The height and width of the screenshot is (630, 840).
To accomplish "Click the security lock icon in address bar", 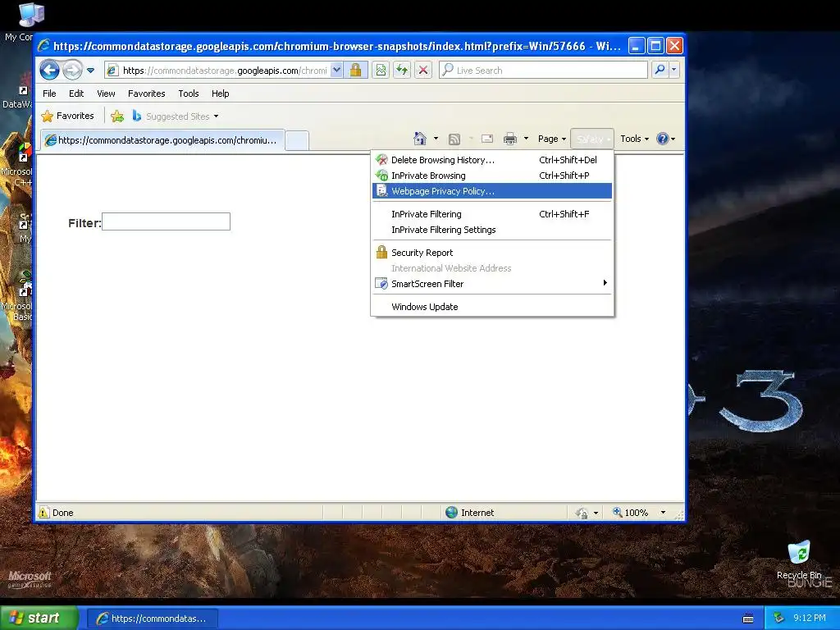I will [x=356, y=71].
